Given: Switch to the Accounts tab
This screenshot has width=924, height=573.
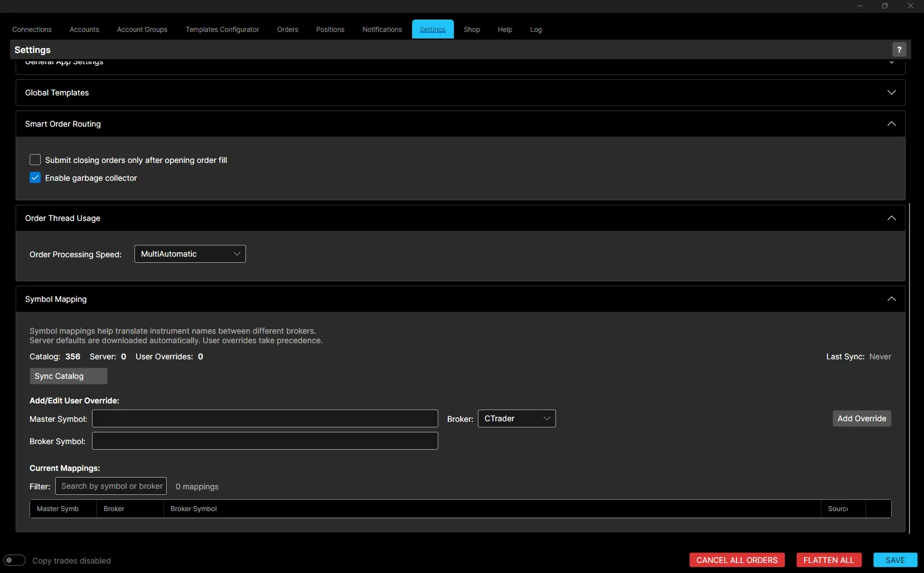Looking at the screenshot, I should click(x=84, y=30).
